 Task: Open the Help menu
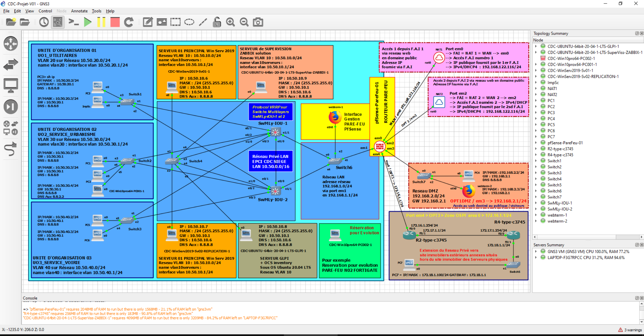pos(110,11)
